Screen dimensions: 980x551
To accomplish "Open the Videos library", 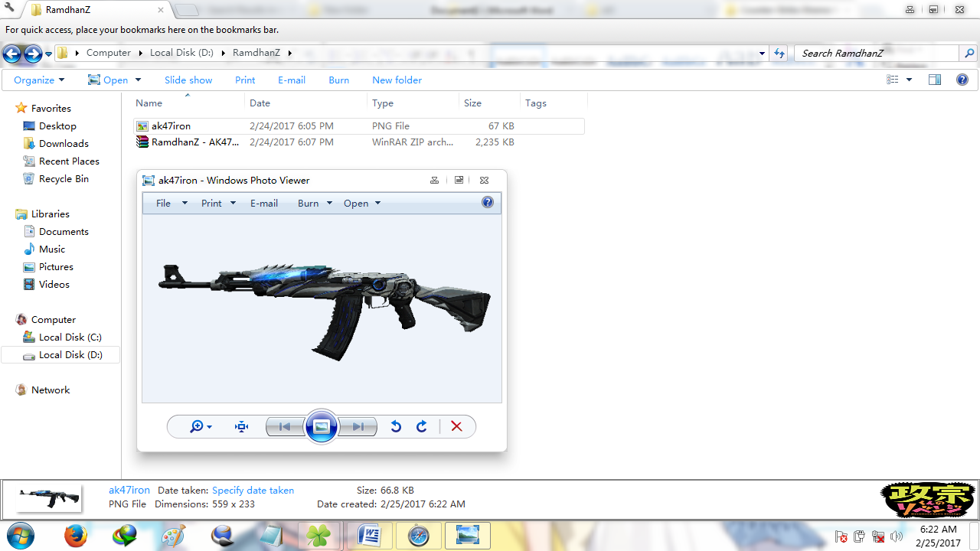I will coord(54,285).
